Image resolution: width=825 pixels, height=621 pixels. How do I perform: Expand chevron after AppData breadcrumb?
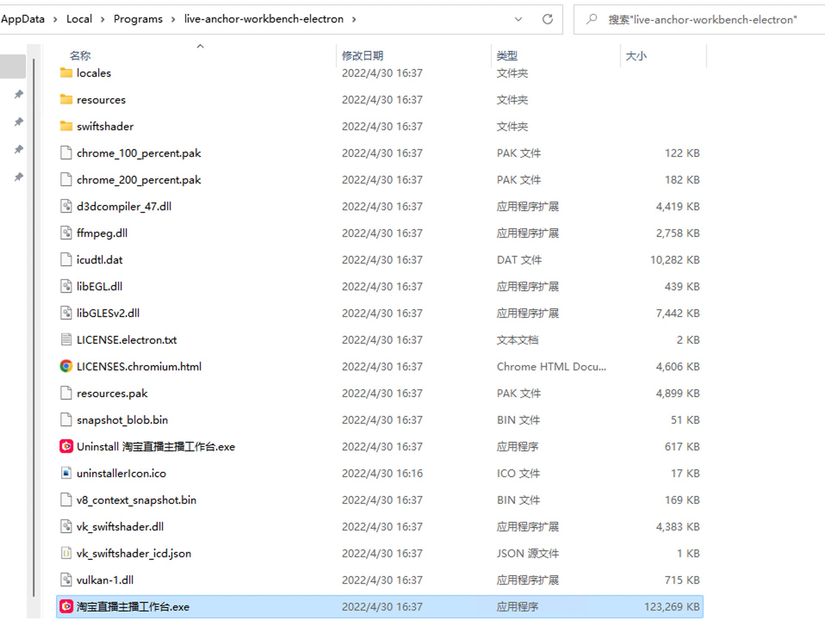56,19
